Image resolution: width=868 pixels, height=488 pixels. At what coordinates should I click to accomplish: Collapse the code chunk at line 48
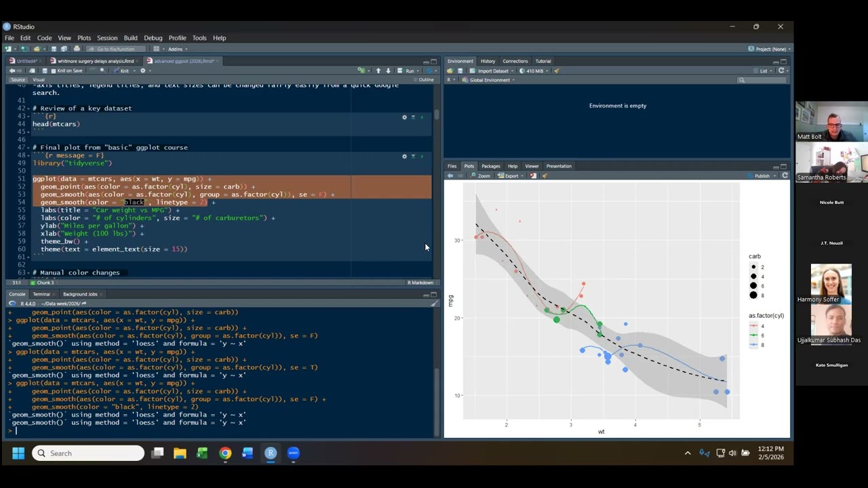pyautogui.click(x=28, y=155)
